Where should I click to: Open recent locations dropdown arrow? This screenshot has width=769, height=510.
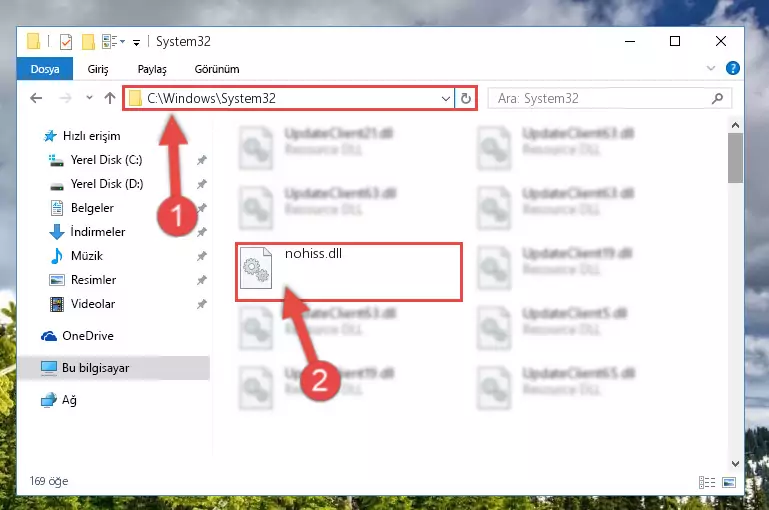pos(89,98)
